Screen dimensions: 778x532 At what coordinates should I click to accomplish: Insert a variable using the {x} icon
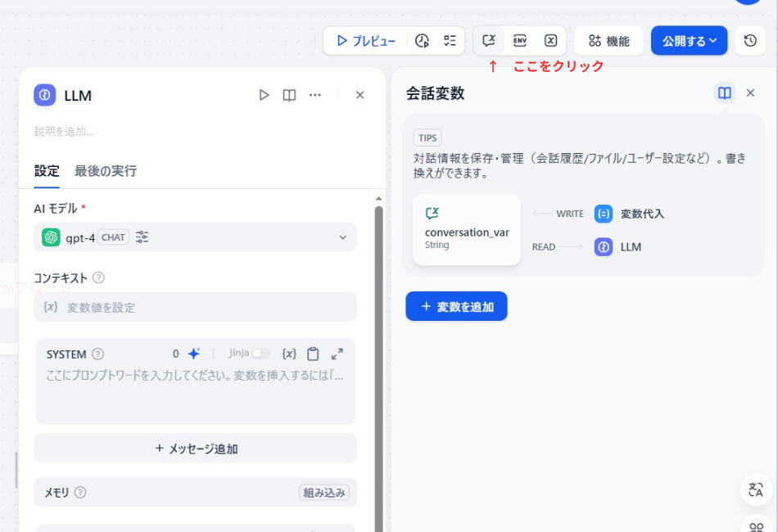click(289, 354)
